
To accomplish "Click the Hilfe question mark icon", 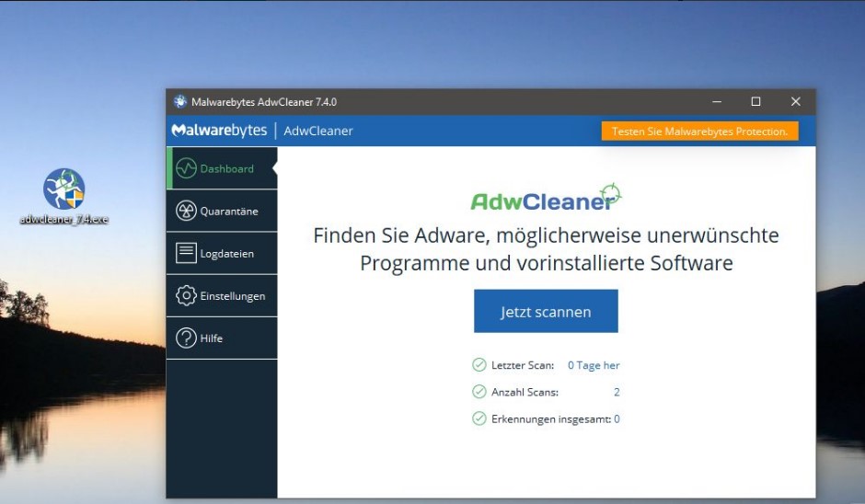I will tap(186, 338).
